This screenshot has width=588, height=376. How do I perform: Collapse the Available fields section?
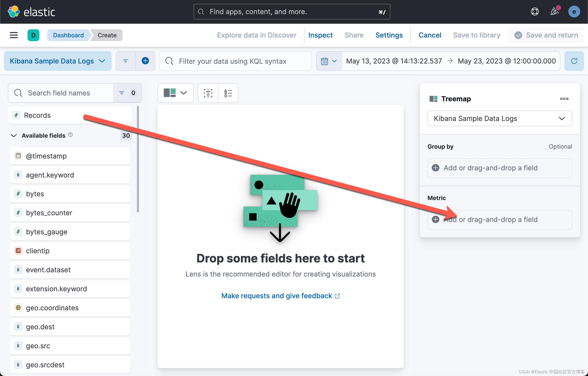[x=14, y=135]
